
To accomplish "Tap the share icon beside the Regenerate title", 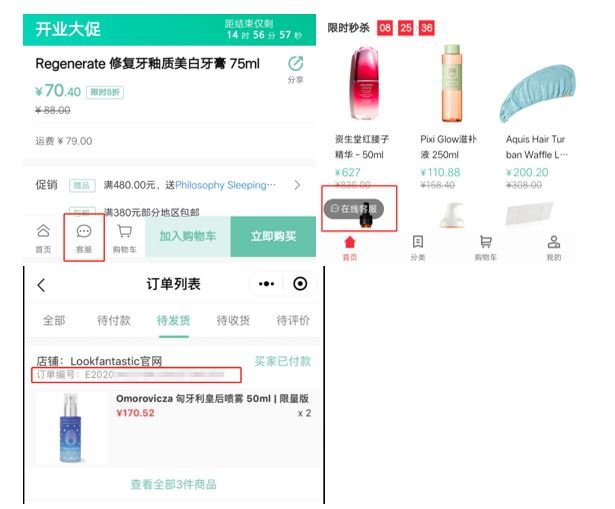I will [295, 64].
